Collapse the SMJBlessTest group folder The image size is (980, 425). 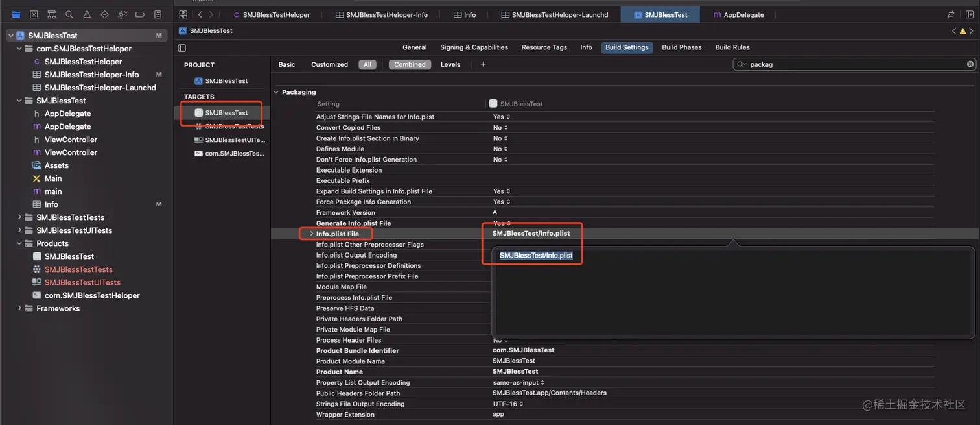(x=19, y=101)
